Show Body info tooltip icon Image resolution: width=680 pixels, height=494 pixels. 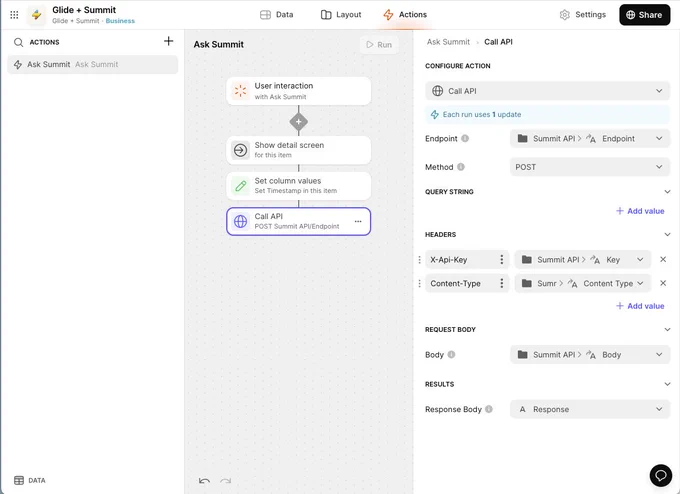(451, 354)
